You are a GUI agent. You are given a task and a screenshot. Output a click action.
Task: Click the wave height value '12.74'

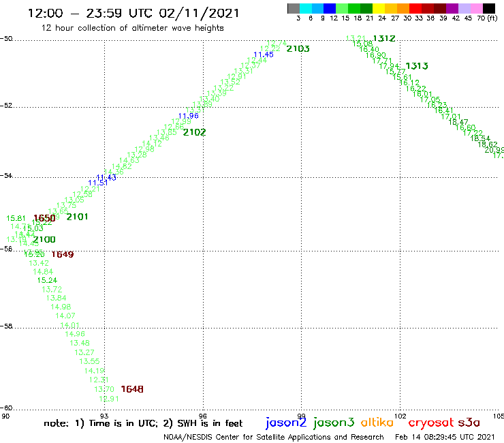click(x=277, y=44)
